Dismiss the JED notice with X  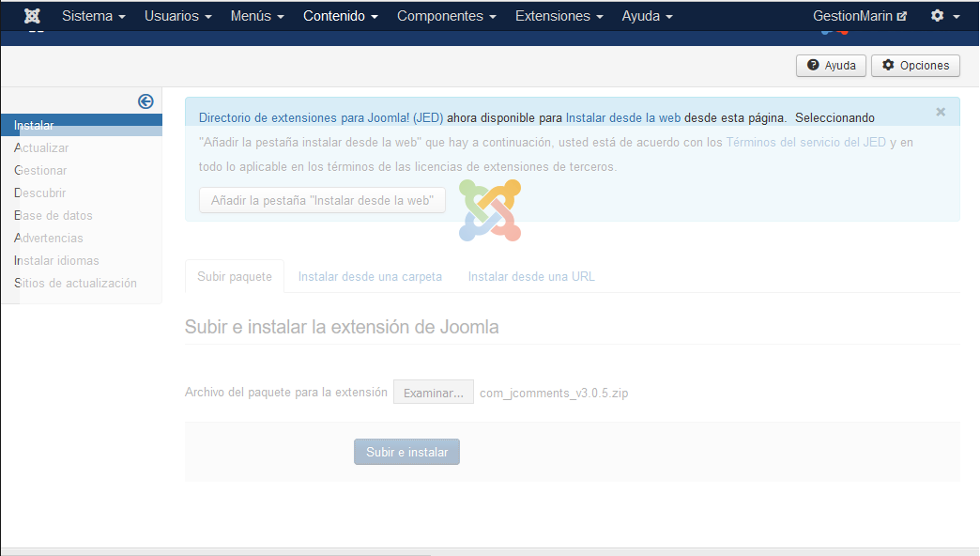tap(941, 112)
